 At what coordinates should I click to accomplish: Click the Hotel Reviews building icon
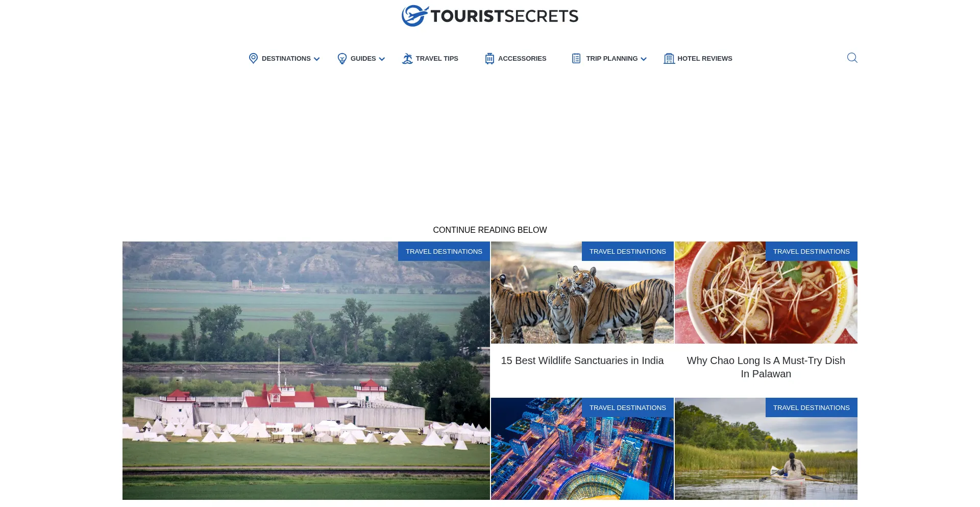click(x=669, y=59)
